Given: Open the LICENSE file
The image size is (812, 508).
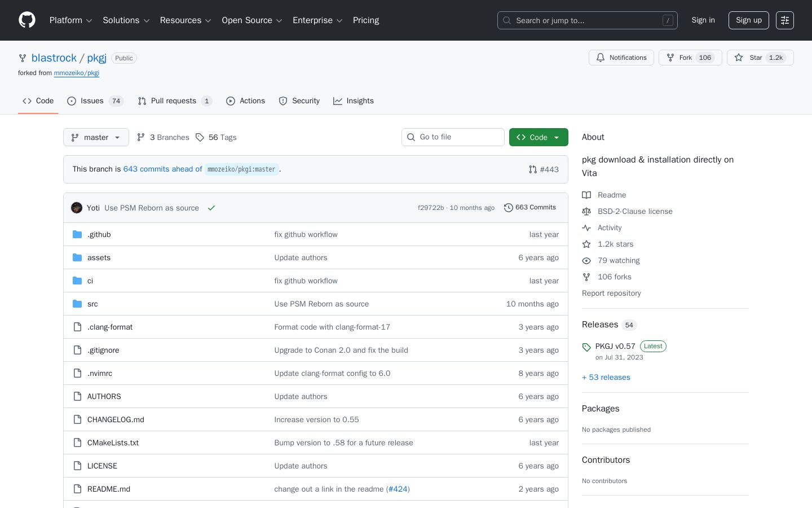Looking at the screenshot, I should [102, 466].
